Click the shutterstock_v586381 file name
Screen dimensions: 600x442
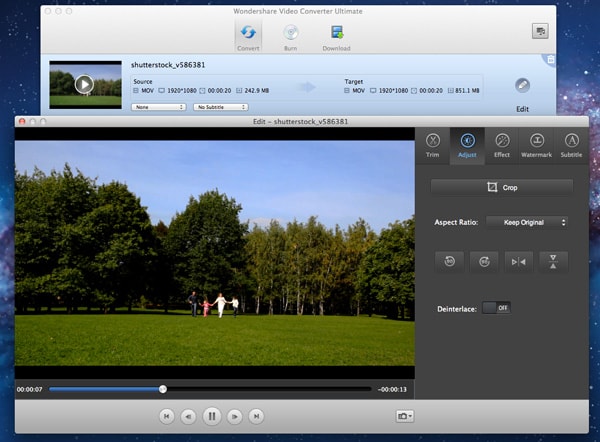(x=168, y=65)
